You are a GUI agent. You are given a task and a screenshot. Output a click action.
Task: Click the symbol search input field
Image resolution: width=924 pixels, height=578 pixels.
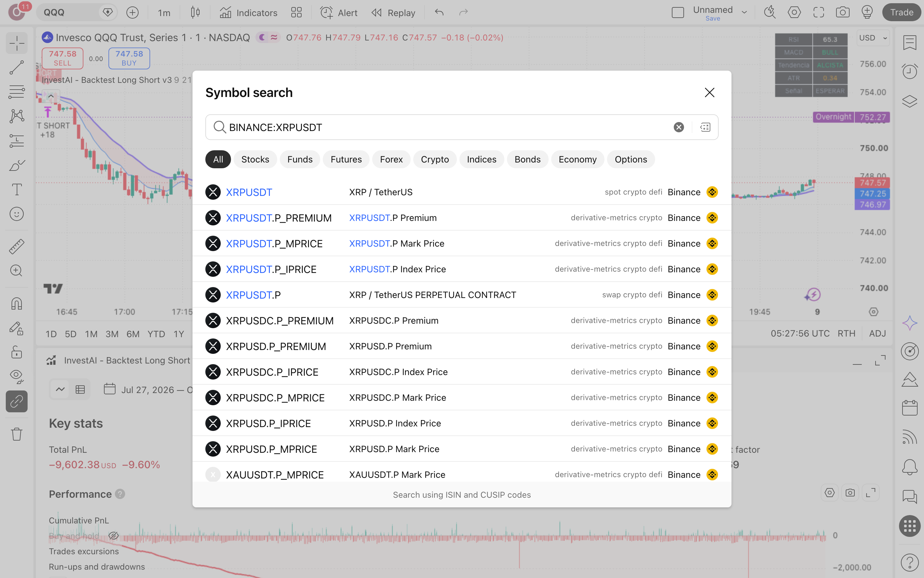click(x=462, y=127)
